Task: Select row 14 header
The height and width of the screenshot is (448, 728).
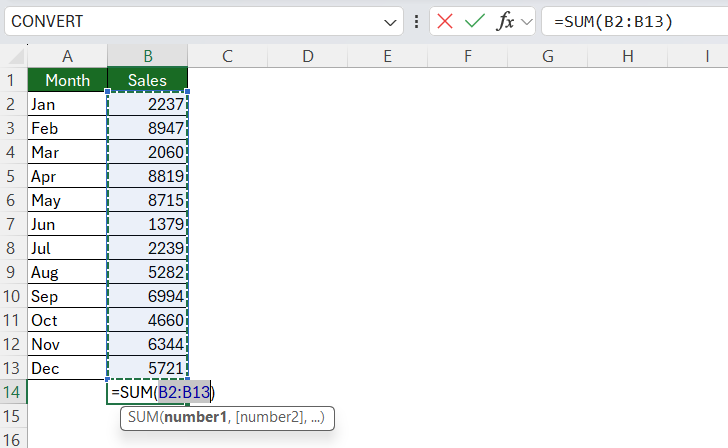Action: point(13,392)
